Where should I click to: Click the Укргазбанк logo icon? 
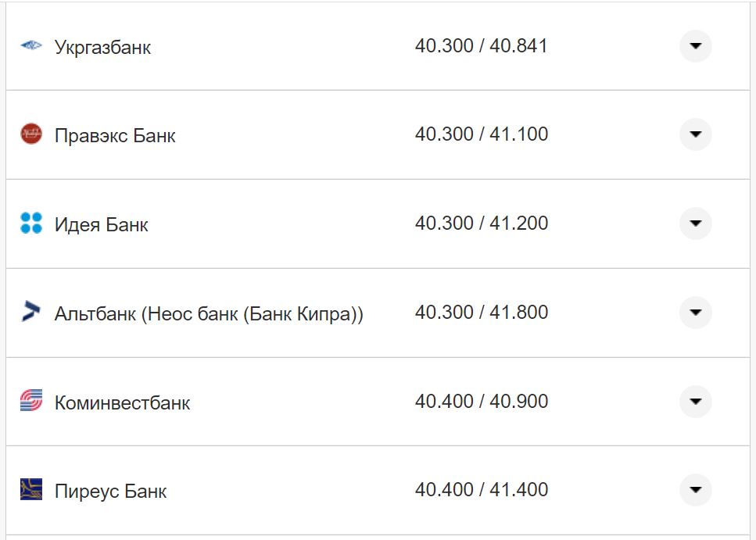(31, 46)
